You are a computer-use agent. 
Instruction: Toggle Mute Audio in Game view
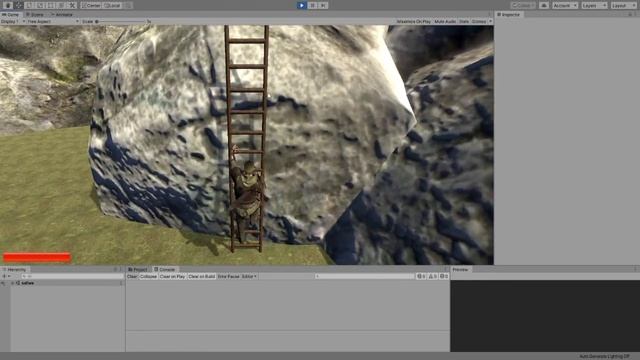click(445, 21)
